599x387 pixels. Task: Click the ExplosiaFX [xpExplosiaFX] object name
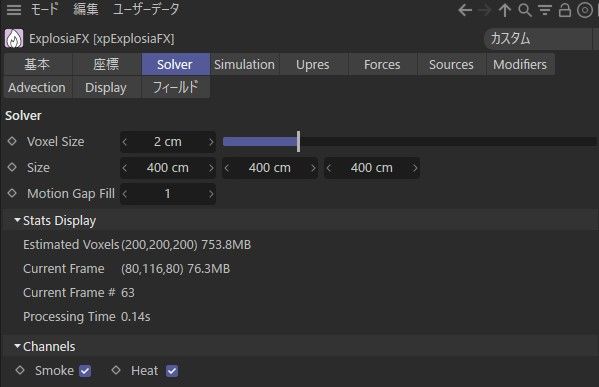pos(102,39)
